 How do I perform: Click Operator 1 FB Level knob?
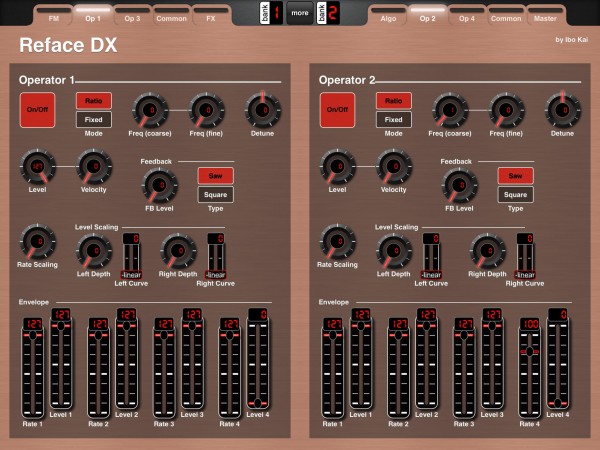click(160, 185)
